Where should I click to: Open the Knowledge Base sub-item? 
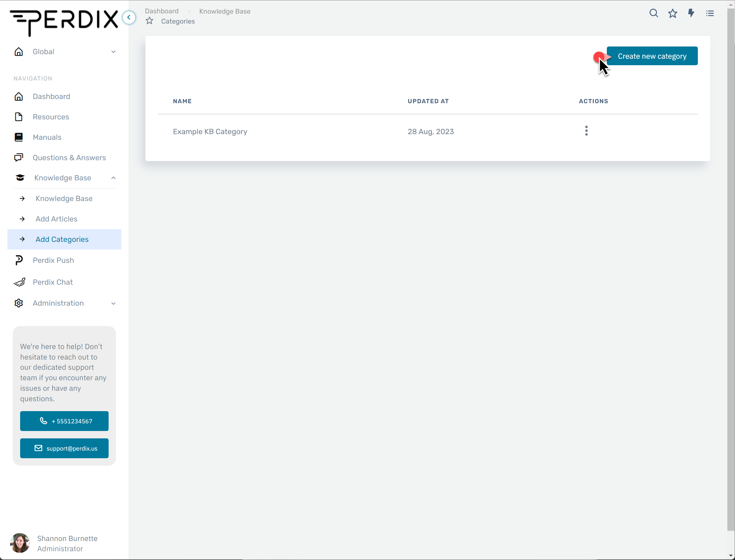[64, 198]
